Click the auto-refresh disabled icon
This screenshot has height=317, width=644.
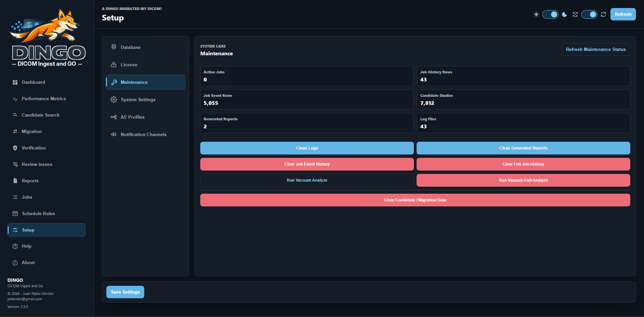575,14
